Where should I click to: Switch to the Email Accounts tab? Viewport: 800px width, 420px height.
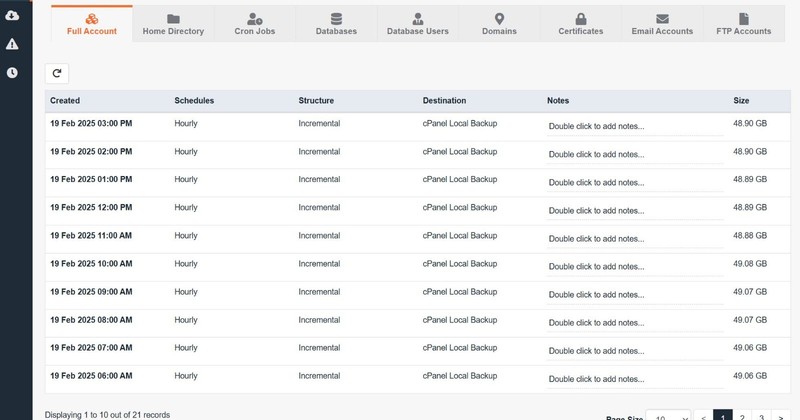(662, 24)
